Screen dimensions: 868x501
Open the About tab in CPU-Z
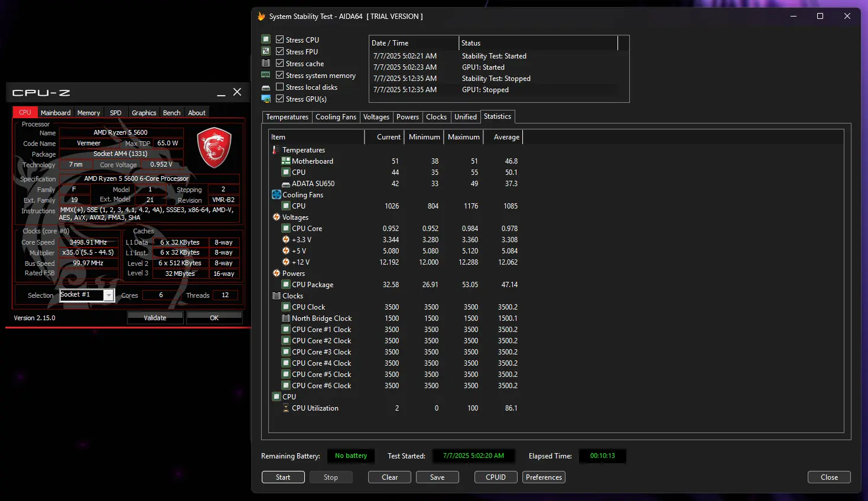[x=197, y=113]
